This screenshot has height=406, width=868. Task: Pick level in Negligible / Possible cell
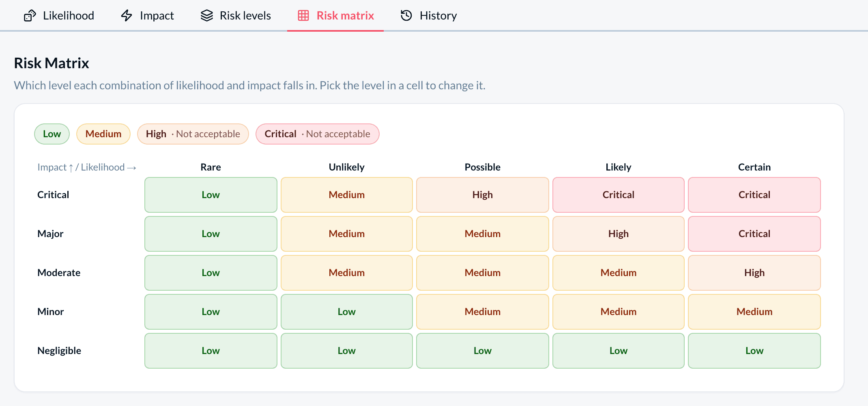tap(483, 351)
